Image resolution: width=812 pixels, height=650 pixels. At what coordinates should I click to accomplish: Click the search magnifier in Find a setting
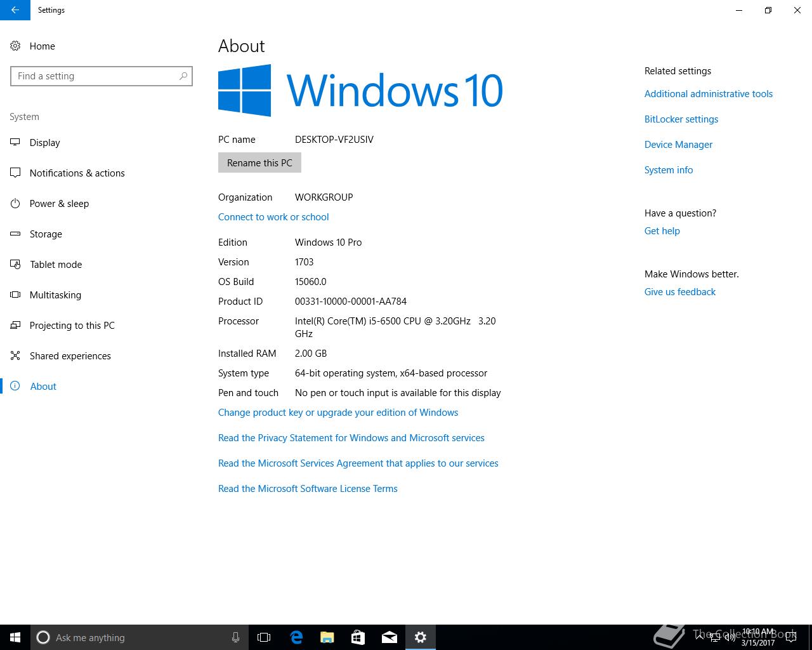(x=183, y=76)
